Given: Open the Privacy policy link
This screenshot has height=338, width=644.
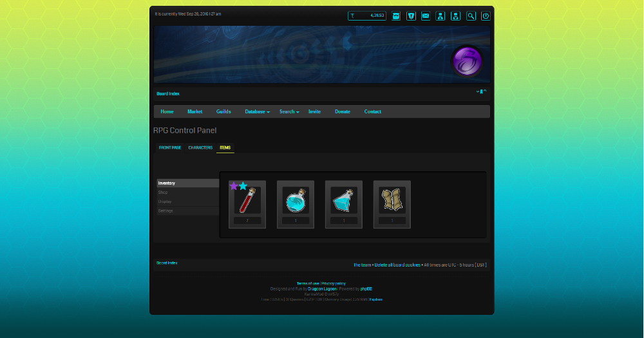Looking at the screenshot, I should (x=334, y=283).
